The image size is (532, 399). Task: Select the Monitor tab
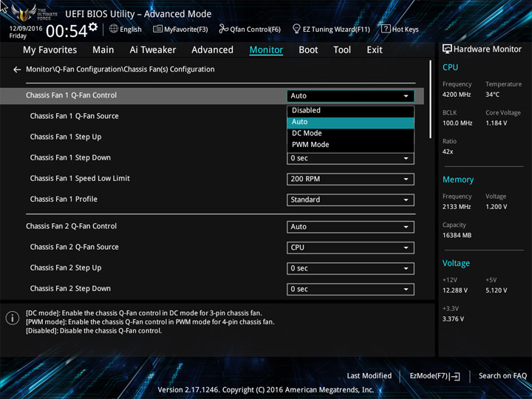(266, 50)
